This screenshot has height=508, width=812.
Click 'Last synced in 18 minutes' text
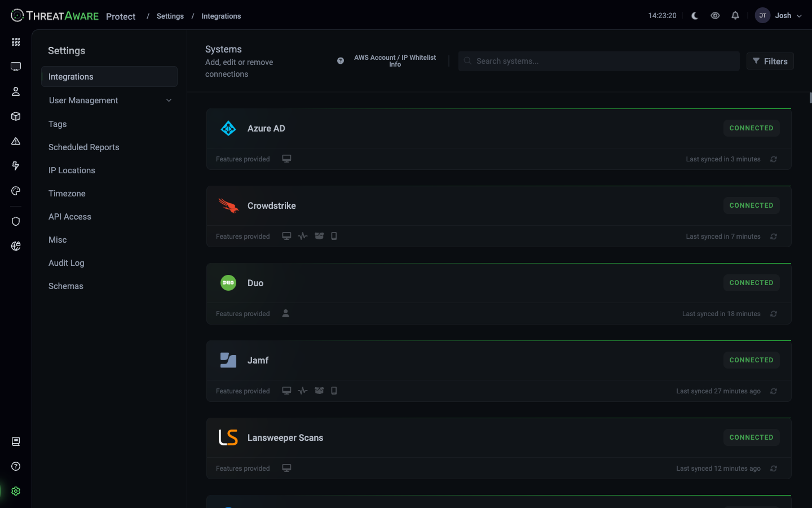[721, 314]
